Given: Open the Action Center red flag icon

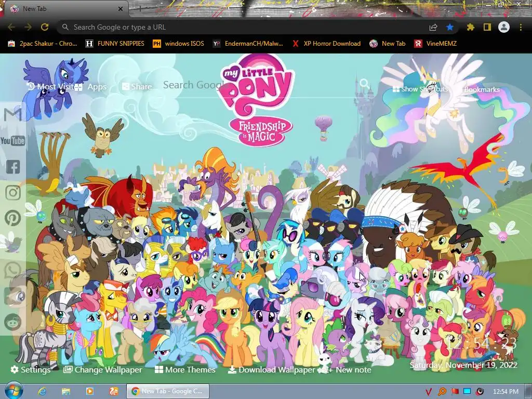Looking at the screenshot, I should pos(455,392).
